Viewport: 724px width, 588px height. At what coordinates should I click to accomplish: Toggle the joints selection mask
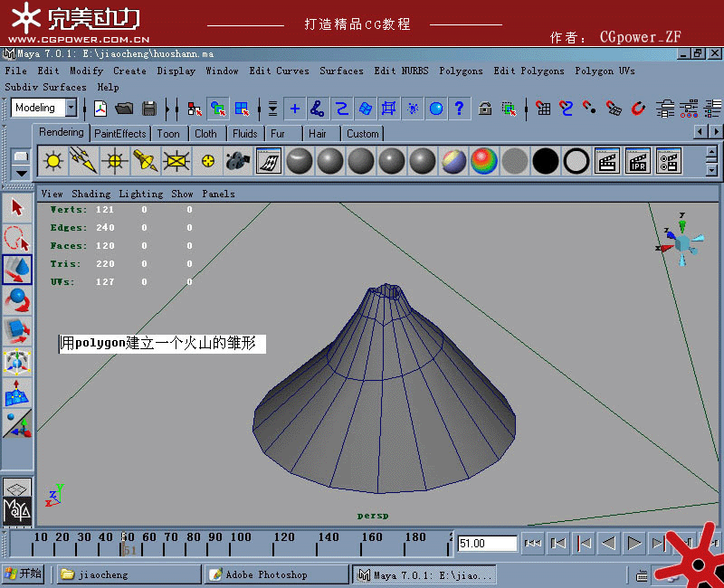318,109
